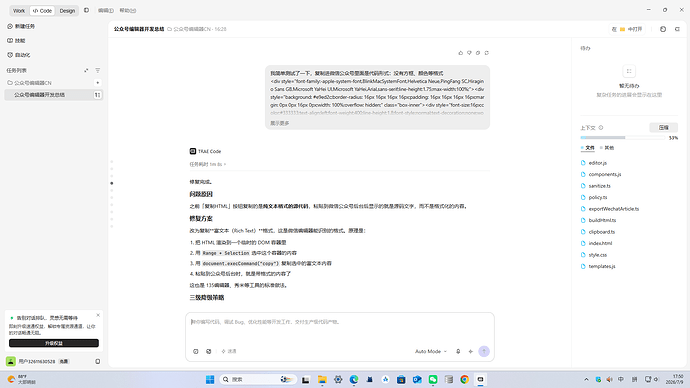Open 自动化 in the sidebar
This screenshot has height=388, width=690.
tap(19, 55)
